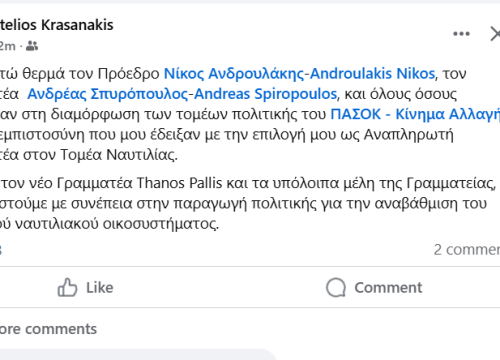Open the reactions count beside the post
This screenshot has width=500, height=360.
click(1, 250)
